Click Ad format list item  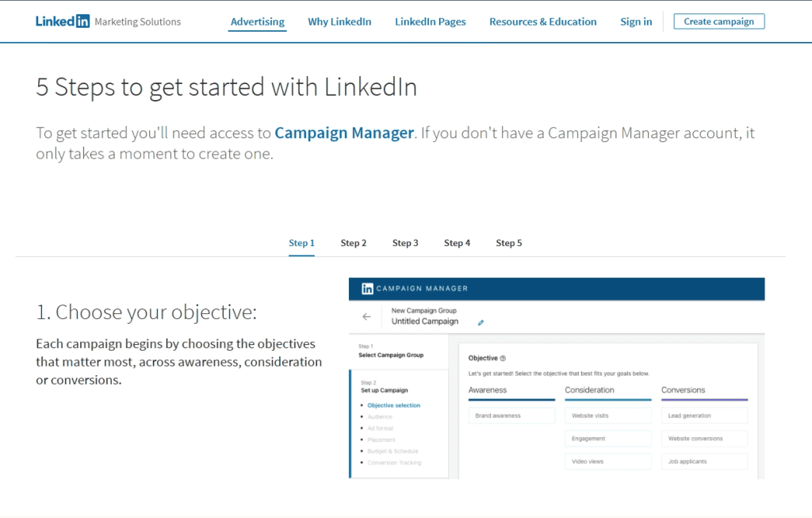point(380,428)
